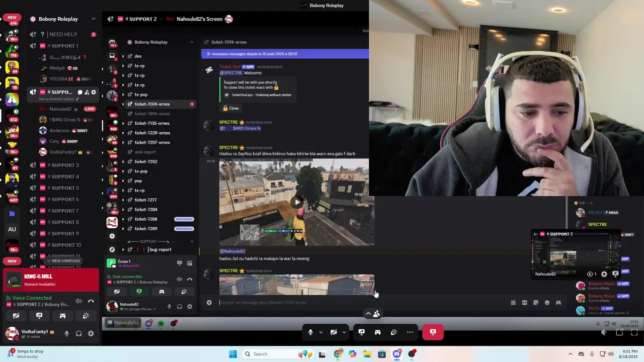The height and width of the screenshot is (362, 644).
Task: Stop Écran 1 stream in streamed panel
Action: coord(179,263)
